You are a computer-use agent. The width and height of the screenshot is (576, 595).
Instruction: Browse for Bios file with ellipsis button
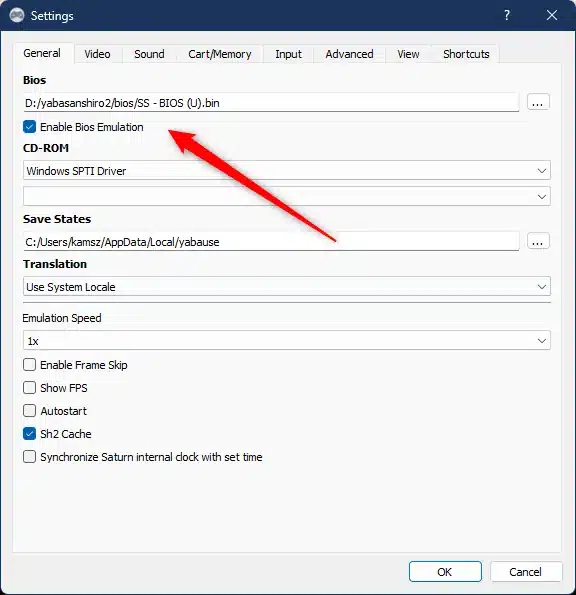point(538,102)
